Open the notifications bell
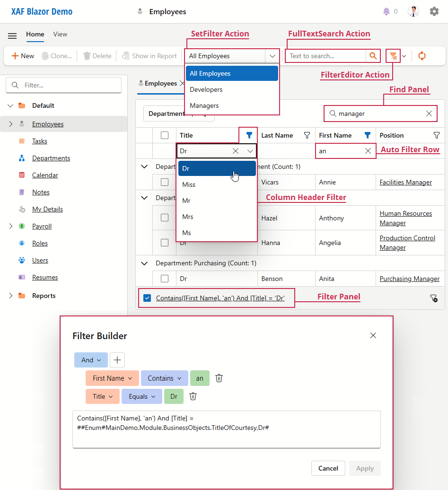Screen dimensions: 448x490 [x=387, y=11]
